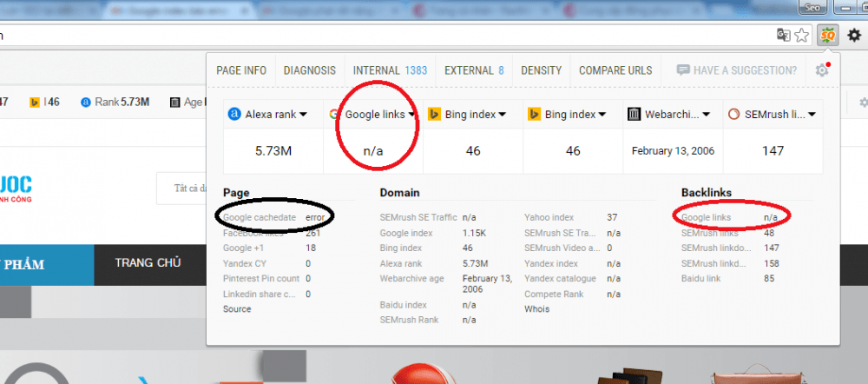Viewport: 868px width, 384px height.
Task: Open the Chrome menu gear icon
Action: pyautogui.click(x=854, y=36)
